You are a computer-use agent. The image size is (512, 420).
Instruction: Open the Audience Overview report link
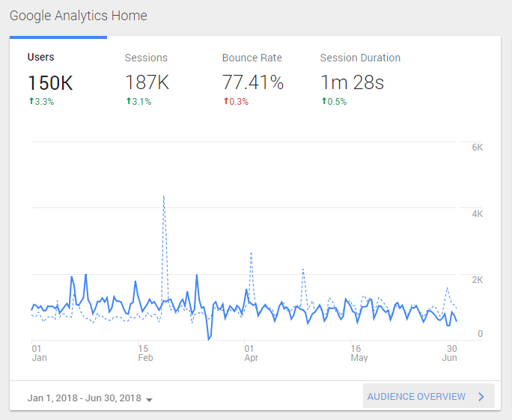coord(416,397)
